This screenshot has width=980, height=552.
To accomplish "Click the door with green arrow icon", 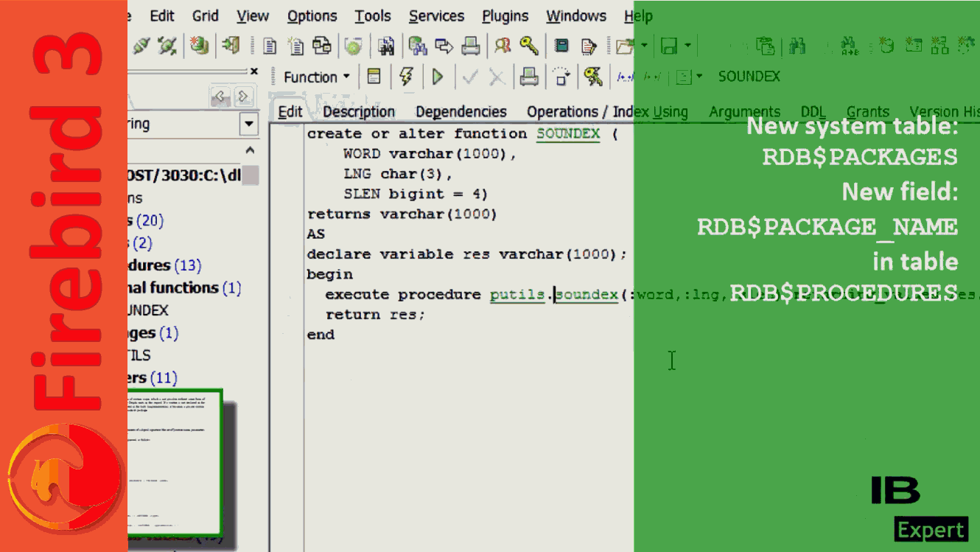I will click(231, 46).
